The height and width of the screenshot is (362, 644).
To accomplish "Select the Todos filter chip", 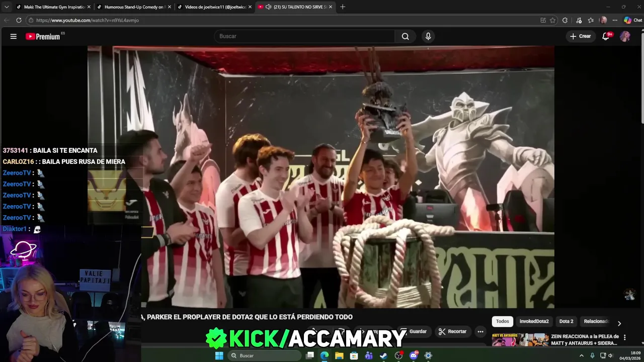I will 502,321.
